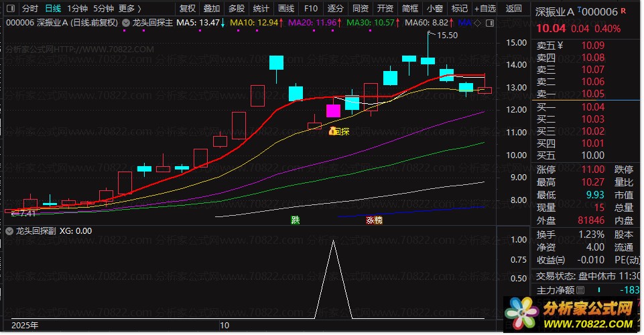
Task: Open the 多股 multi-stock view
Action: (x=237, y=8)
